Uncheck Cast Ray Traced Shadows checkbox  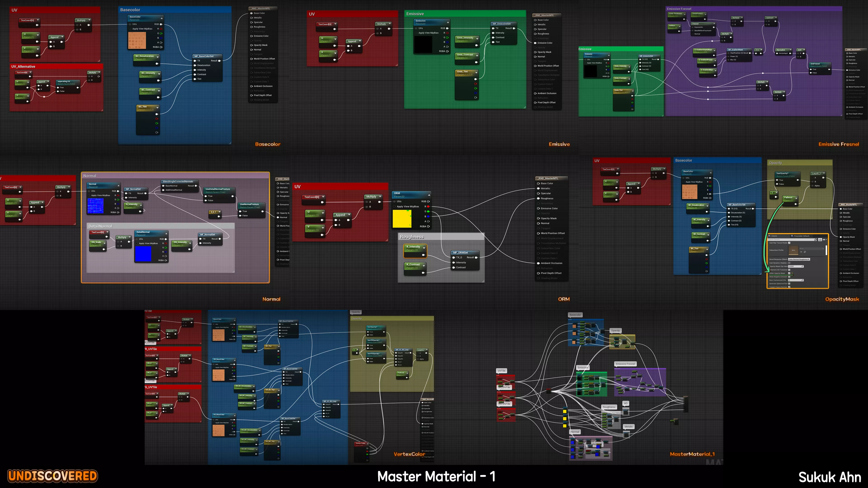[789, 243]
